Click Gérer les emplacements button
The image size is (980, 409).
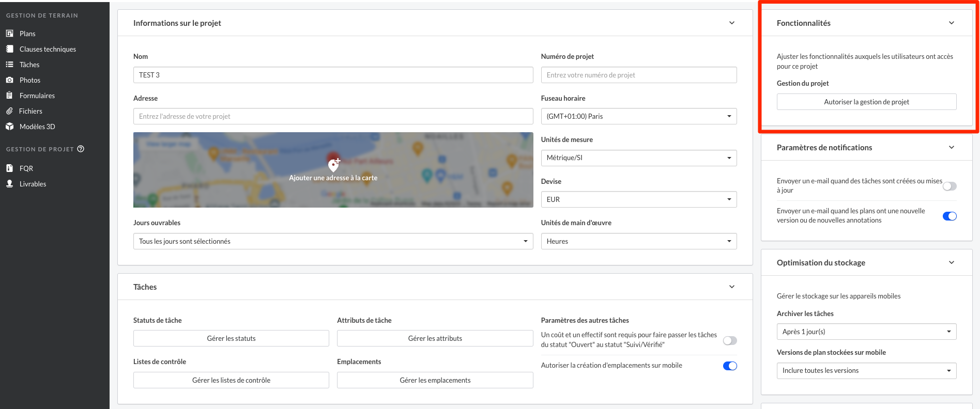tap(435, 380)
